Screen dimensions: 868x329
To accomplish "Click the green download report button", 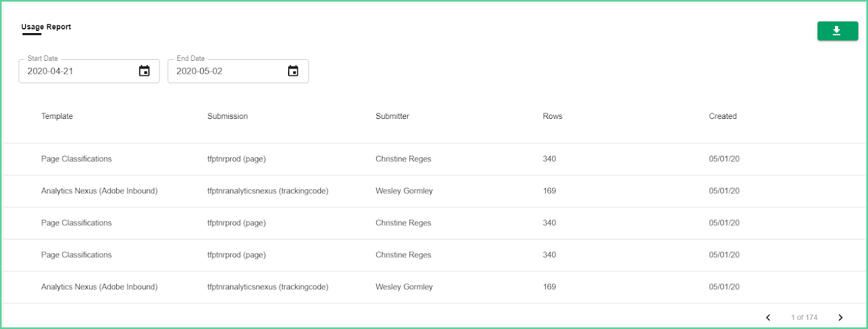I will [x=838, y=31].
